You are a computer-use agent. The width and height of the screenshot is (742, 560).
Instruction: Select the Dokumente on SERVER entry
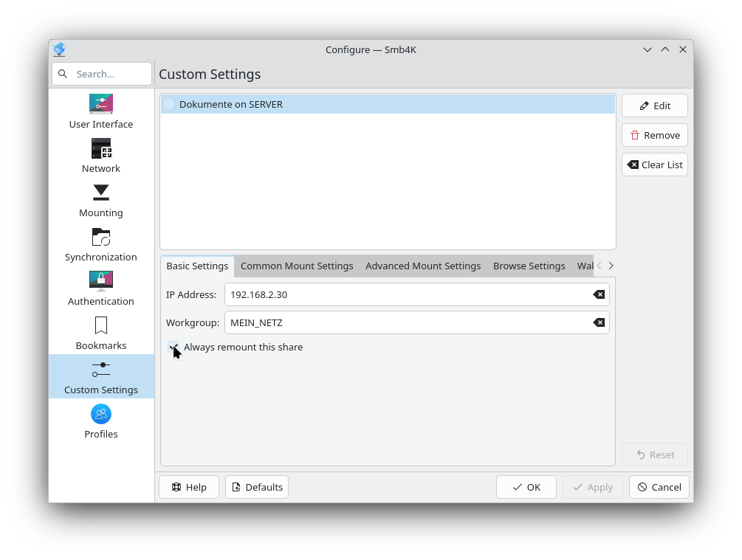388,104
